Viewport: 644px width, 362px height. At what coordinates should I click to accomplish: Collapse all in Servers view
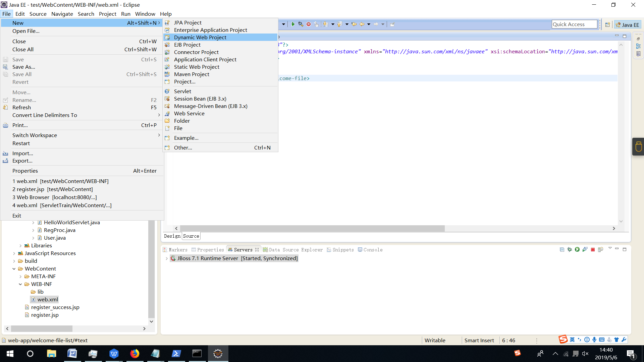pyautogui.click(x=562, y=250)
